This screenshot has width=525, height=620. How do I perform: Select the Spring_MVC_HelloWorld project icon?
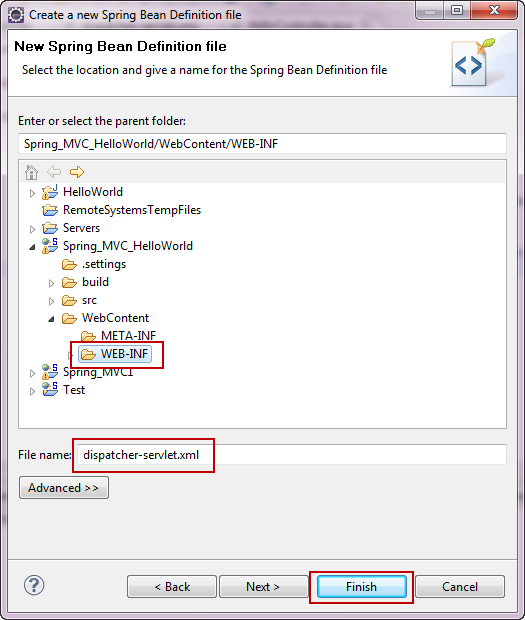coord(50,246)
